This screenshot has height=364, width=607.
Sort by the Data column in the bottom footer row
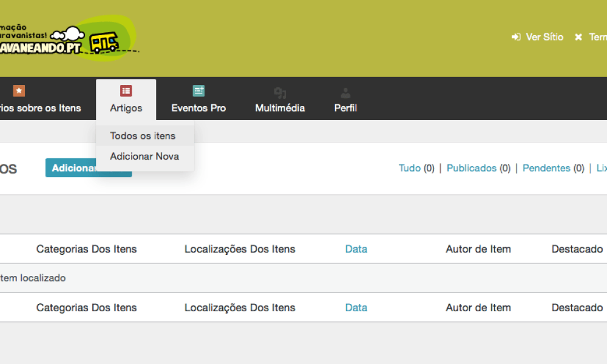pyautogui.click(x=356, y=308)
